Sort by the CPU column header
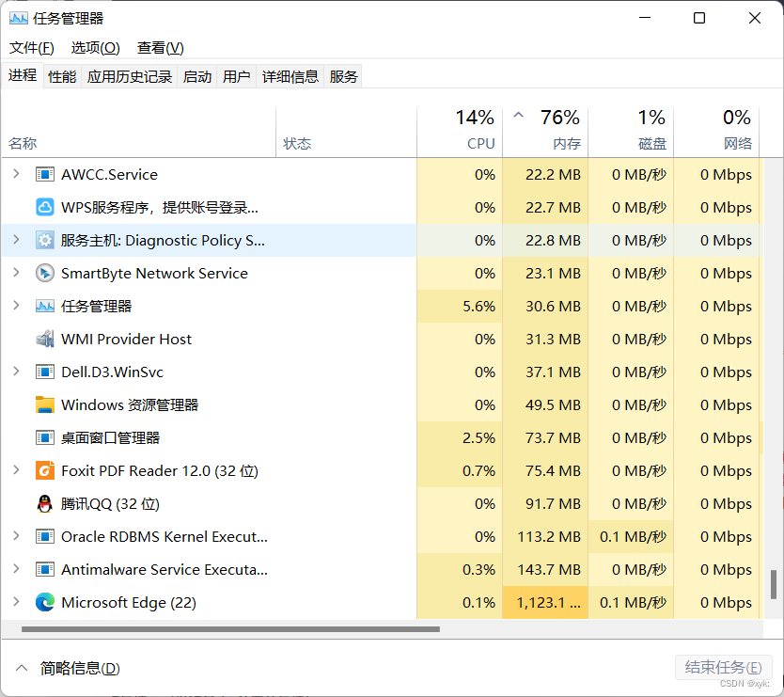Screen dimensions: 784x697 pos(460,133)
